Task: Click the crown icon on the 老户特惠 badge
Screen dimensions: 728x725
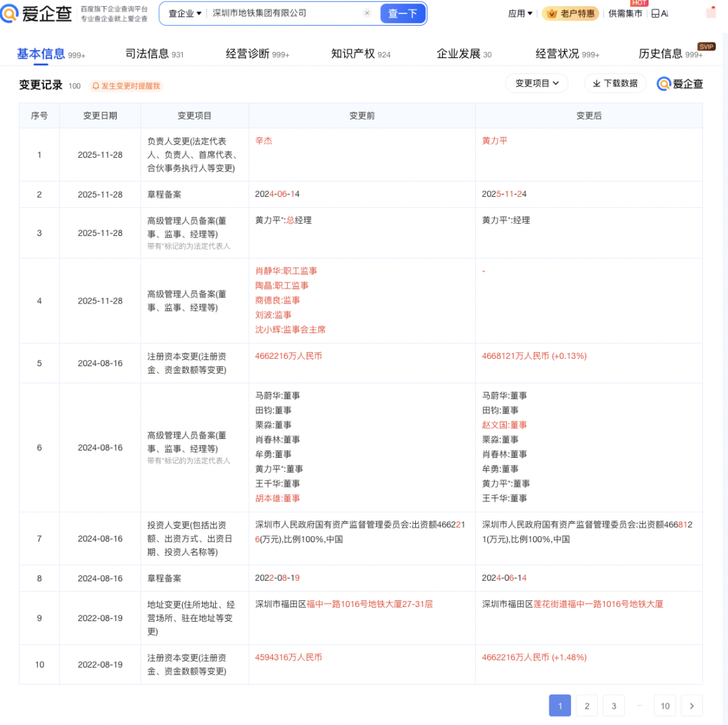Action: pos(553,13)
